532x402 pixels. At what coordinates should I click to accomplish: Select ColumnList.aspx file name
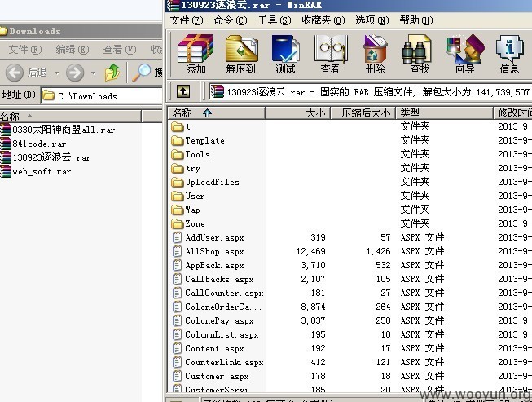click(222, 335)
